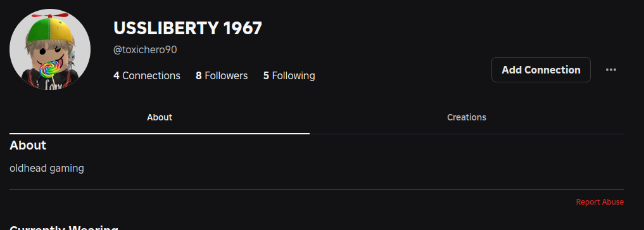The width and height of the screenshot is (644, 230).
Task: Open the 4 Connections list
Action: 147,75
